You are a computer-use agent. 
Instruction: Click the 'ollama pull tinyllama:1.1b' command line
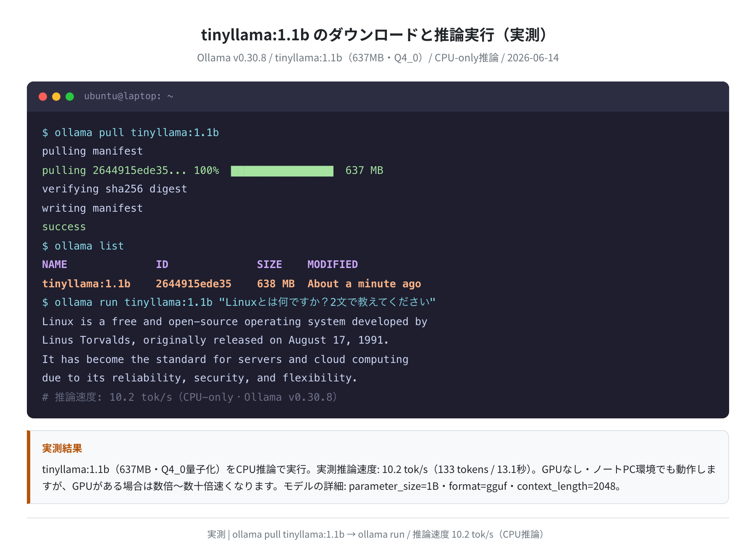pos(130,133)
